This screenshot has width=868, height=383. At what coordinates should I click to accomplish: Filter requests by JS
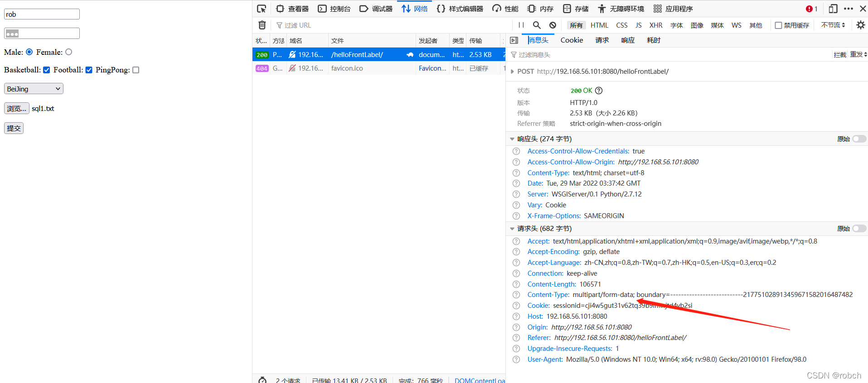point(638,25)
